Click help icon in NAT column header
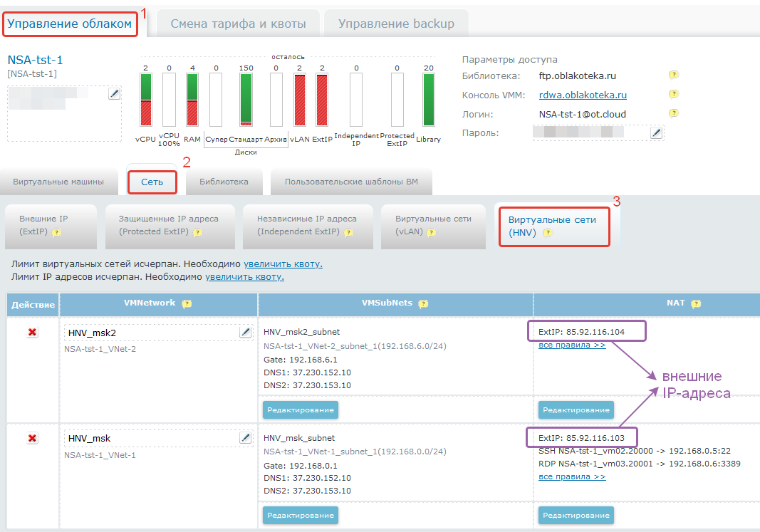 click(x=695, y=303)
